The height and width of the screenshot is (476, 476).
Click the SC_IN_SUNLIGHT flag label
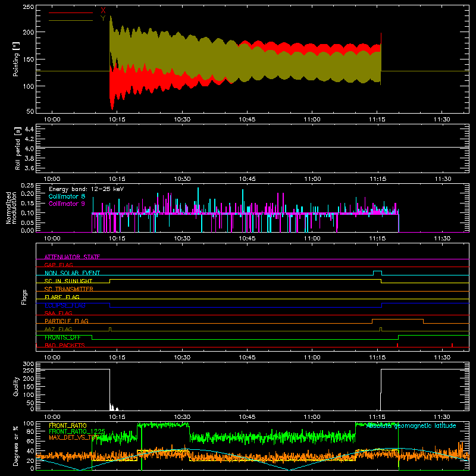point(68,281)
